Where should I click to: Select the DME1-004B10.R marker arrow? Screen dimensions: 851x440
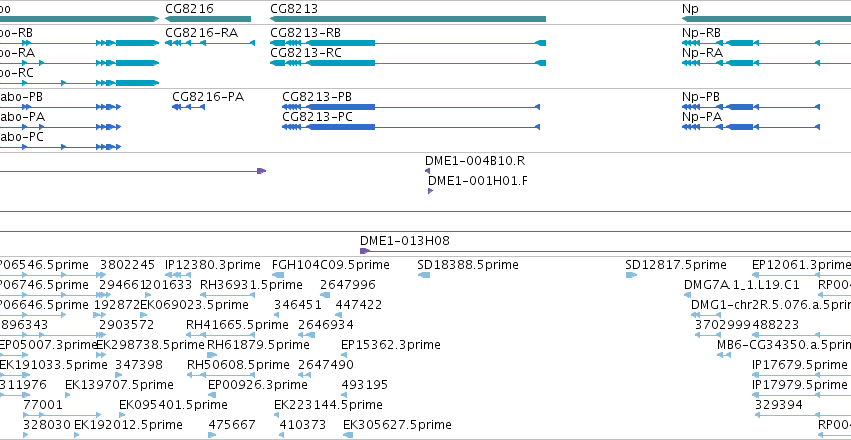pos(428,171)
